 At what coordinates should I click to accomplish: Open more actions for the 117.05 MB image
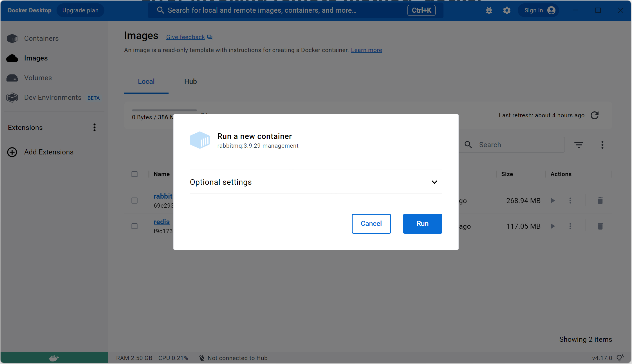pos(570,226)
